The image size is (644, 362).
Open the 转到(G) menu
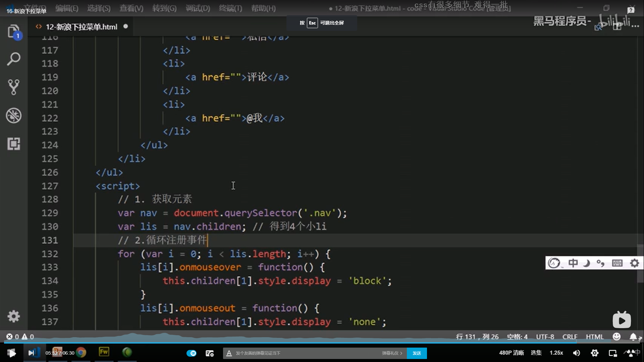pyautogui.click(x=164, y=8)
